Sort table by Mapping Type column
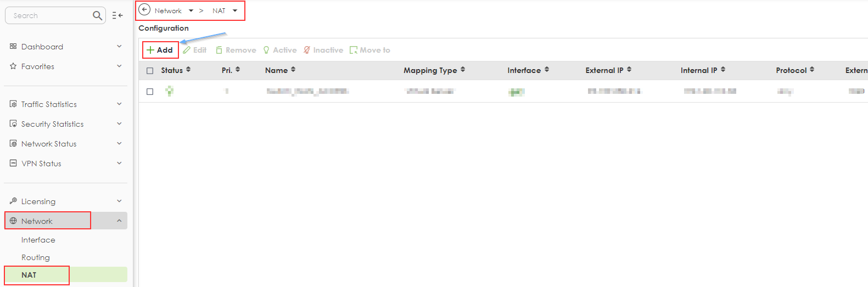The image size is (868, 287). 463,70
